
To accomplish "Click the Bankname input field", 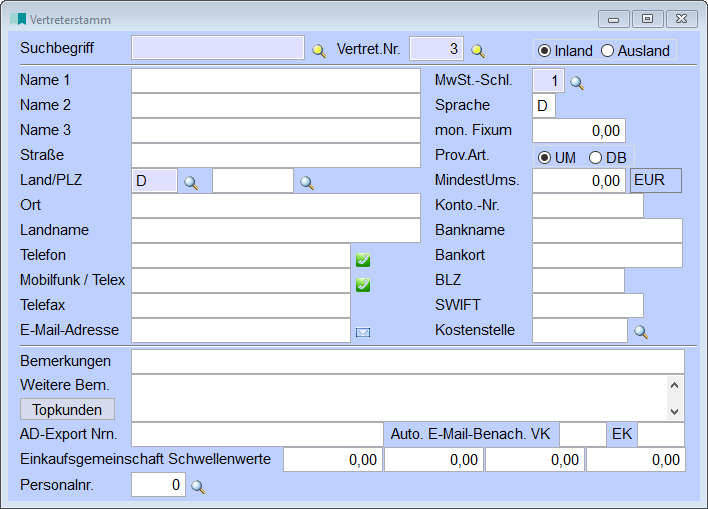I will 606,230.
